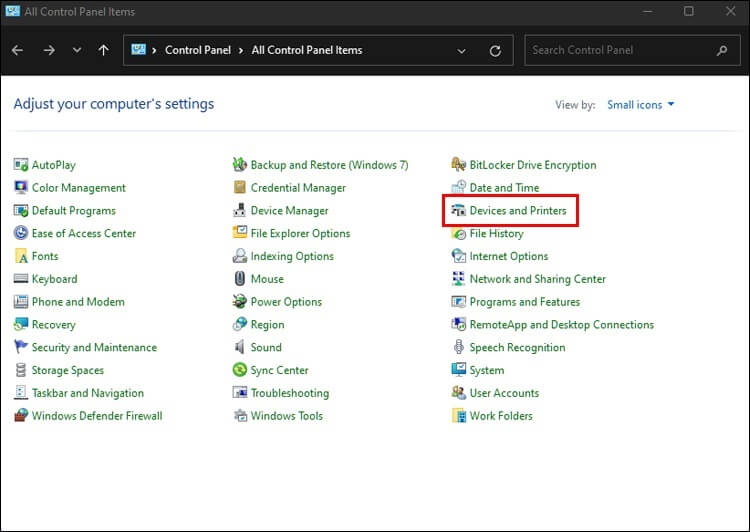This screenshot has height=532, width=750.
Task: Click the Phone and Modem icon
Action: coord(21,301)
